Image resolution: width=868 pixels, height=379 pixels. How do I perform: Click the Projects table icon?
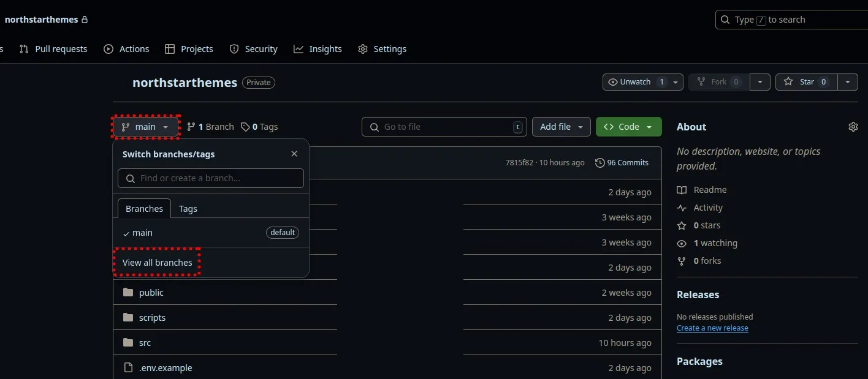tap(170, 49)
